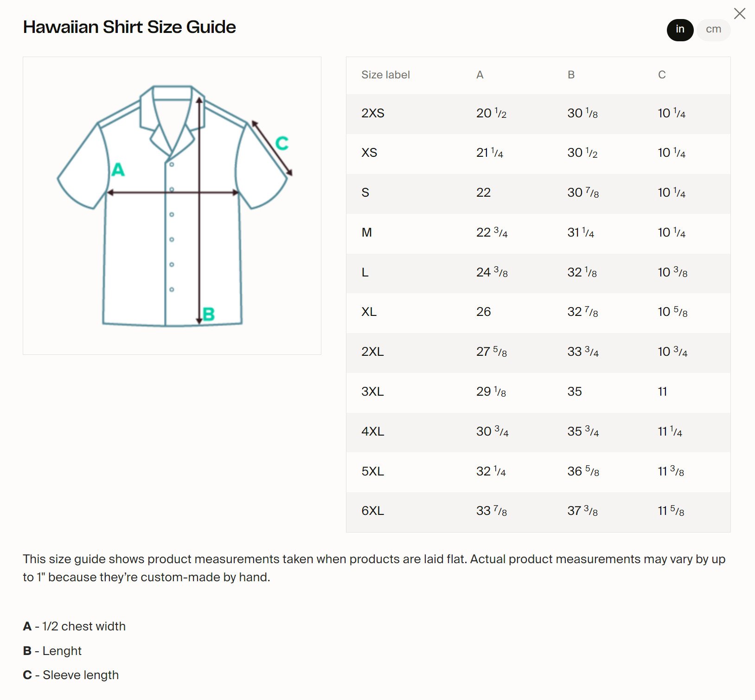Image resolution: width=755 pixels, height=700 pixels.
Task: Select the M size row label
Action: coord(366,233)
